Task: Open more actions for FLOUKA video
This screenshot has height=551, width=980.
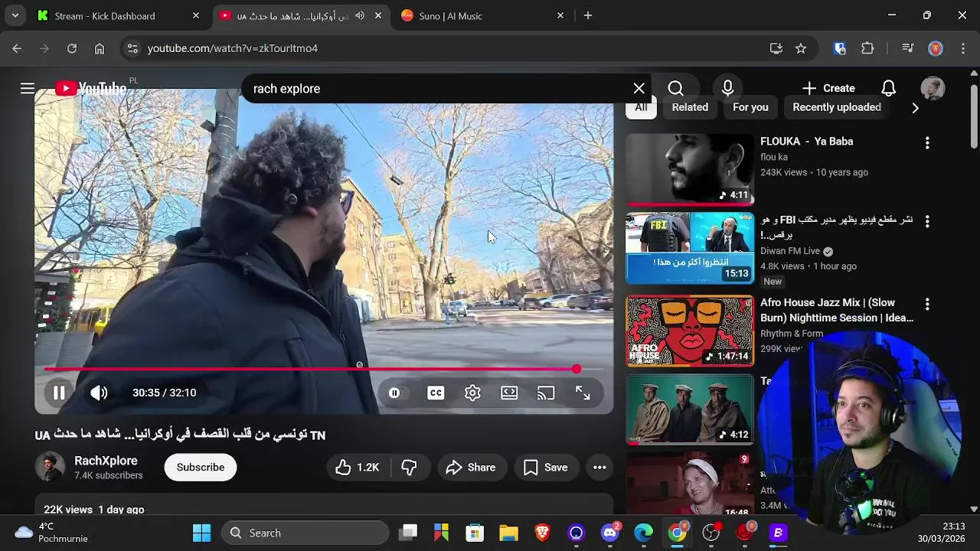Action: (927, 143)
